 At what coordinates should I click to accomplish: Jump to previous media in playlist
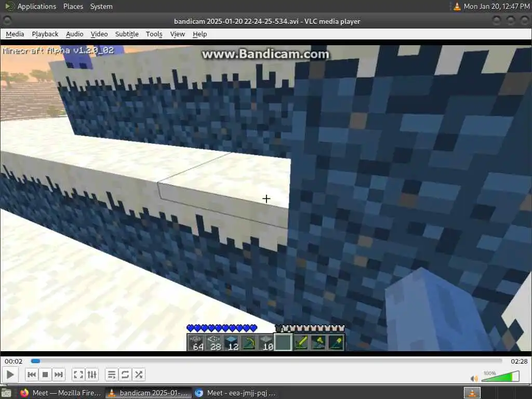coord(32,375)
